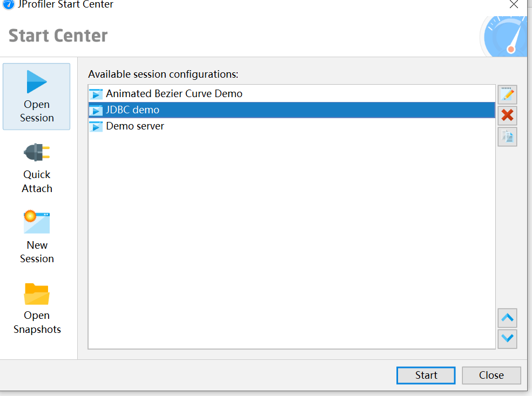Copy the selected session configuration
532x396 pixels.
507,136
